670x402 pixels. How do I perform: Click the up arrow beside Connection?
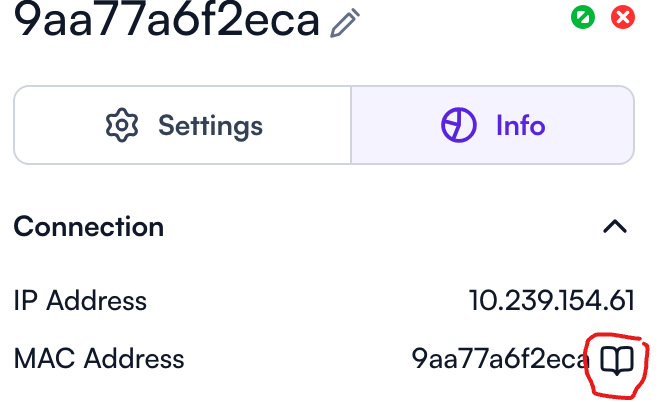click(x=615, y=226)
